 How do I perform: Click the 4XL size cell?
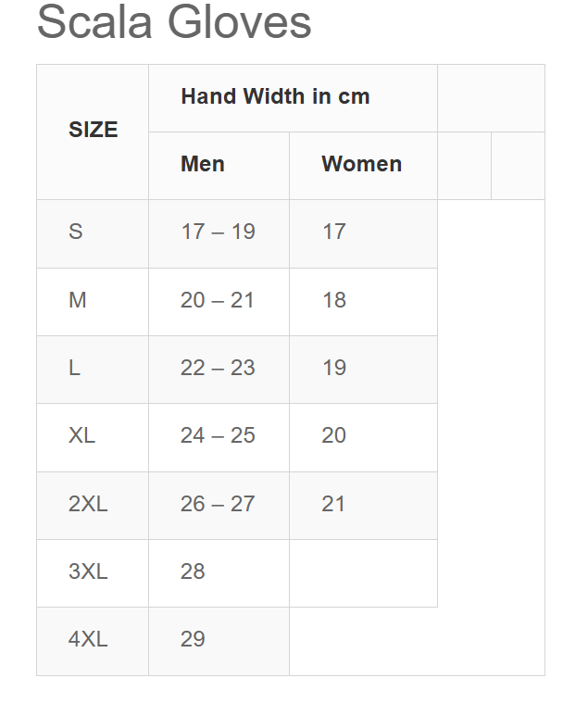point(88,639)
